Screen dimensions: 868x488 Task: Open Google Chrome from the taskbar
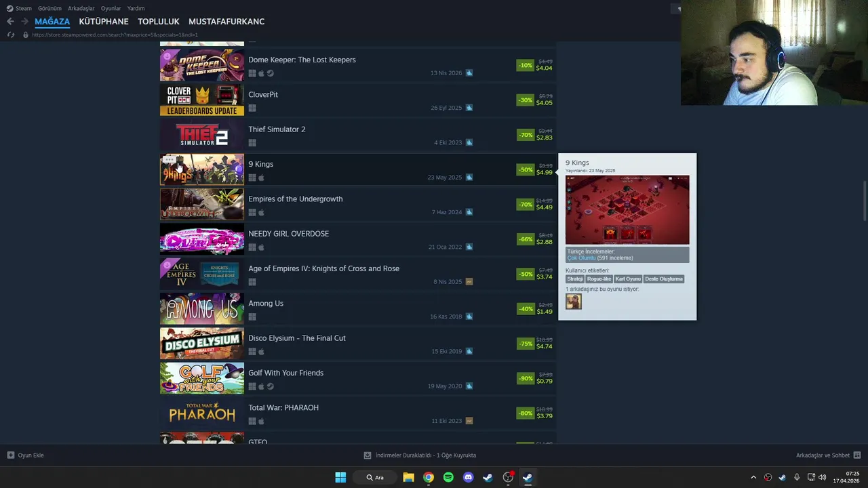click(429, 477)
